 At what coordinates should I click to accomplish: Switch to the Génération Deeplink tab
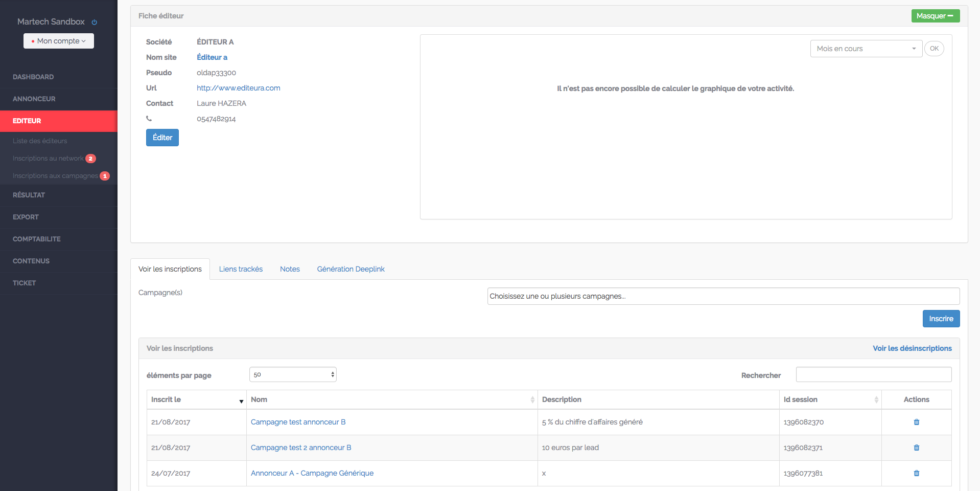pos(351,269)
